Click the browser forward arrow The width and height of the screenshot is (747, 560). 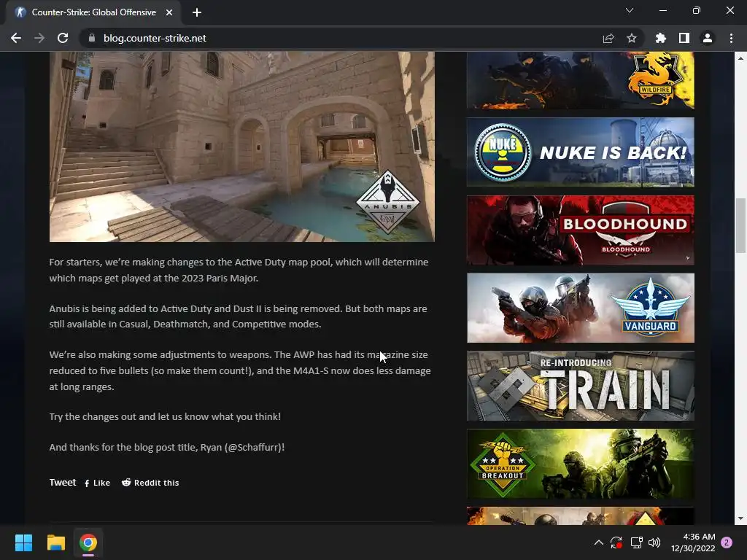coord(39,38)
